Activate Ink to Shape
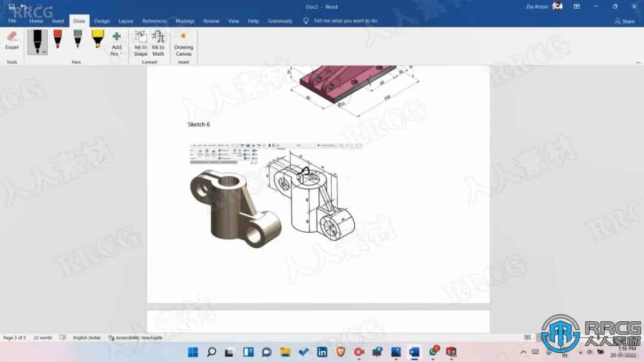The width and height of the screenshot is (644, 362). (141, 43)
